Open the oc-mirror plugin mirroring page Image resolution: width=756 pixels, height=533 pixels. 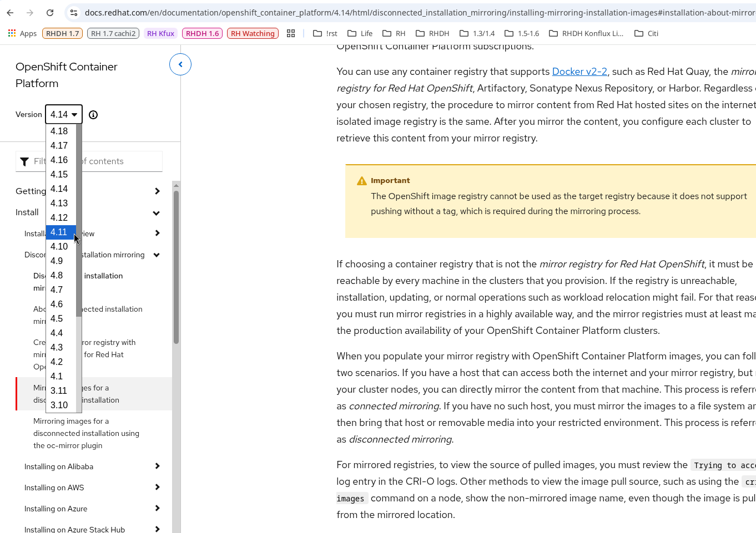86,433
